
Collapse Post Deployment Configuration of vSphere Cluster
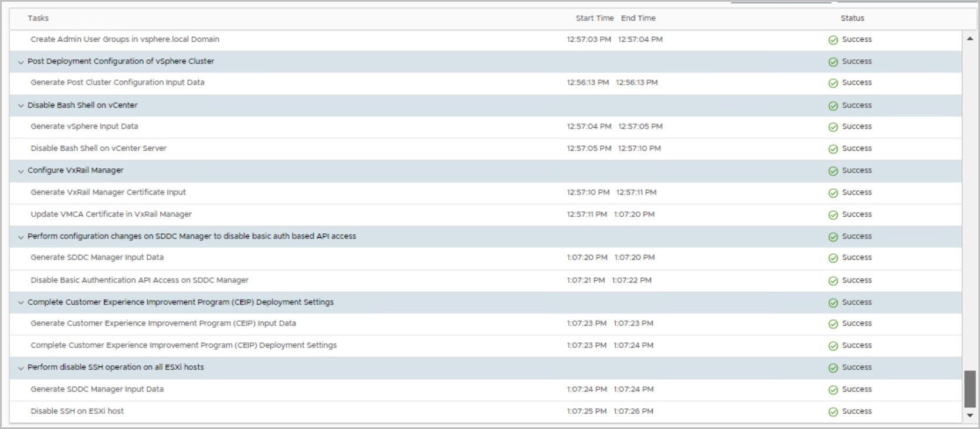click(21, 62)
